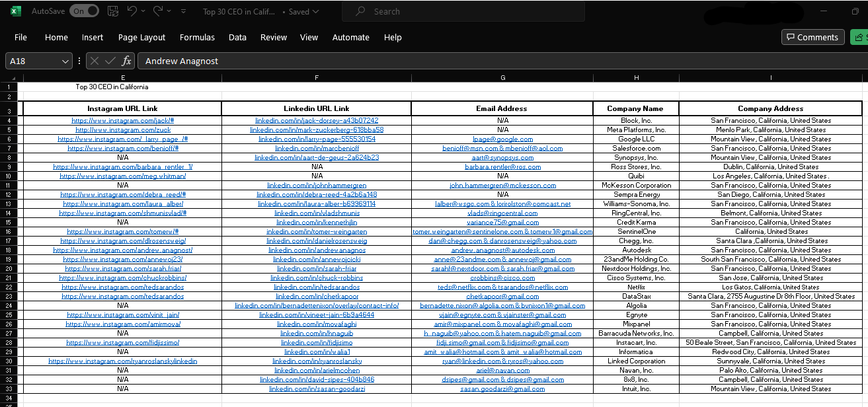This screenshot has width=868, height=407.
Task: Expand Customize Quick Access Toolbar
Action: tap(183, 11)
